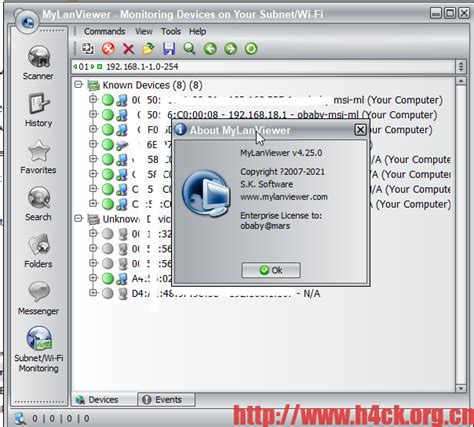Click the green forward arrow toolbar icon
This screenshot has height=427, width=474.
tap(231, 49)
